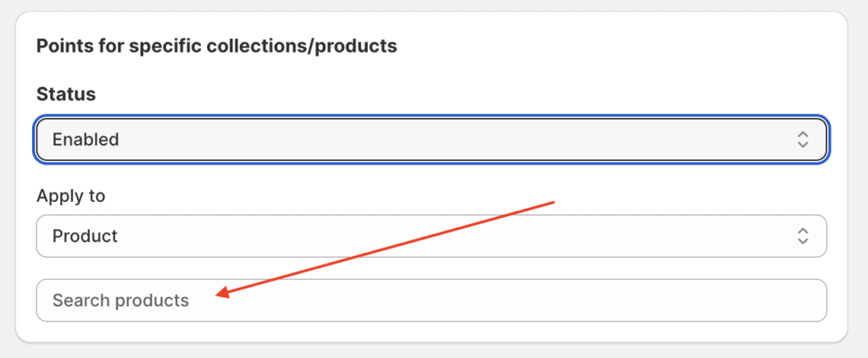Click the Status select chevron icon
The width and height of the screenshot is (868, 358).
[803, 139]
